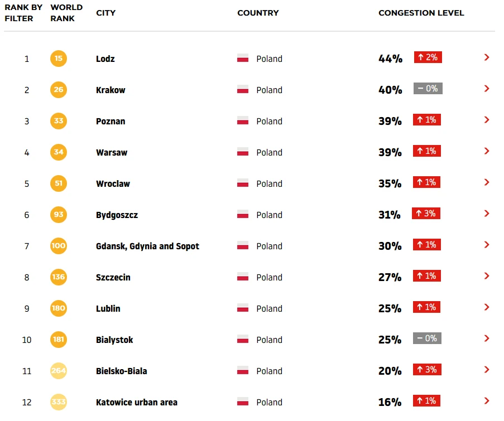Image resolution: width=504 pixels, height=421 pixels.
Task: Expand the Szczecin row arrow
Action: click(487, 276)
